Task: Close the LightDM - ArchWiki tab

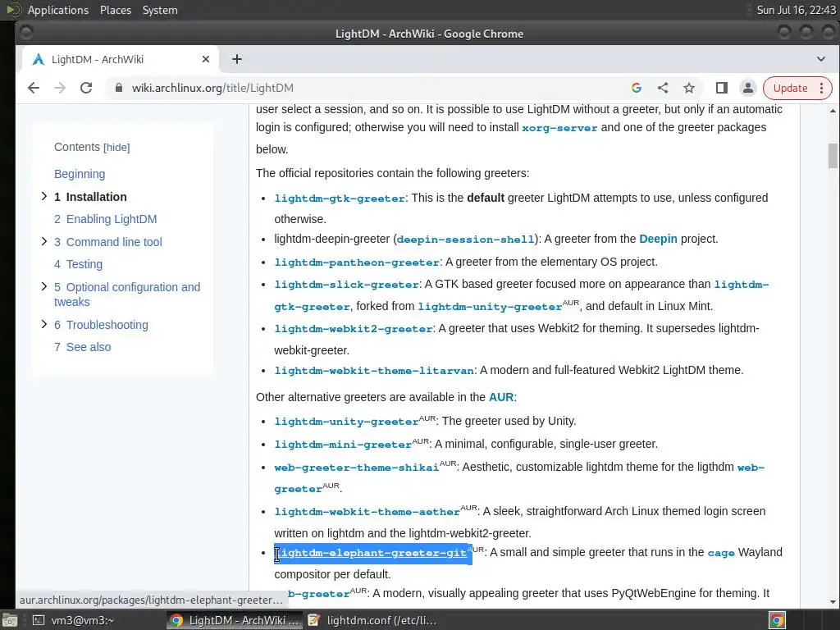Action: point(206,59)
